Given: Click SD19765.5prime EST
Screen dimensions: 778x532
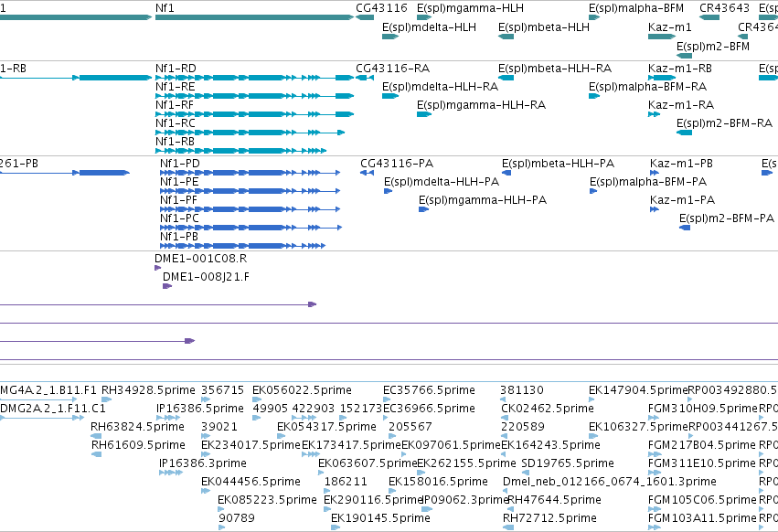Looking at the screenshot, I should tap(526, 473).
